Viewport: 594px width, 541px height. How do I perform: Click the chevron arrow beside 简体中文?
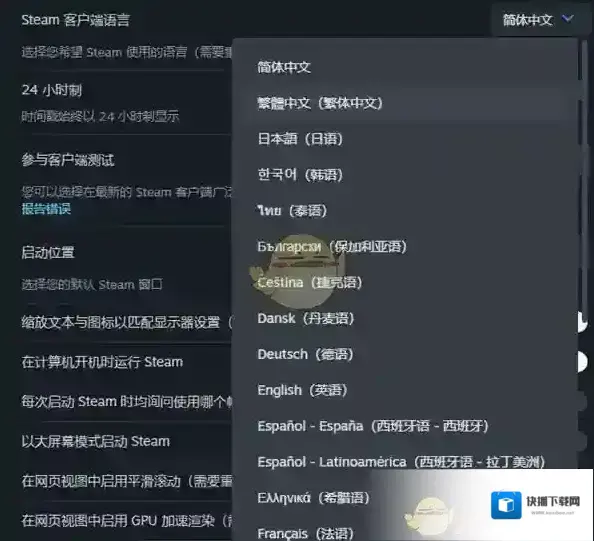[x=567, y=19]
